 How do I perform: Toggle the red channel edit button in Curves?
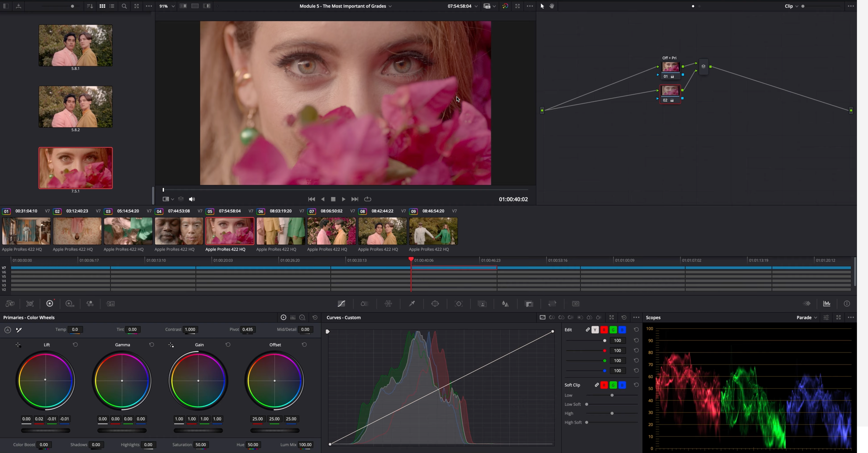(604, 330)
